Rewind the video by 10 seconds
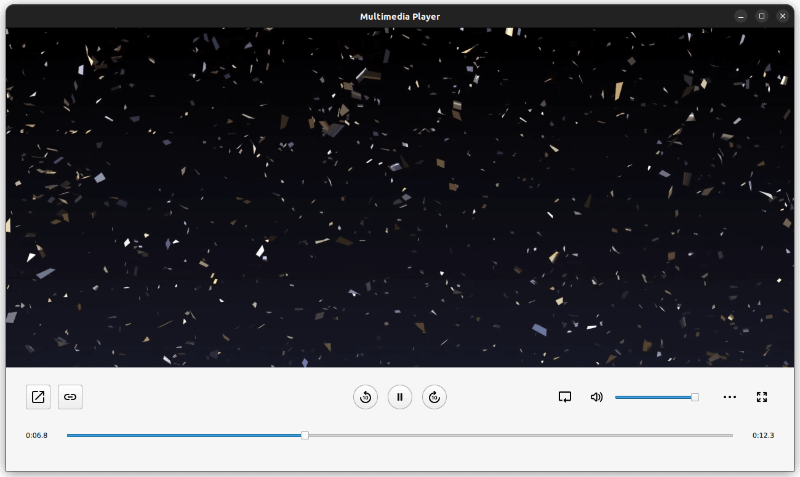800x477 pixels. click(365, 397)
